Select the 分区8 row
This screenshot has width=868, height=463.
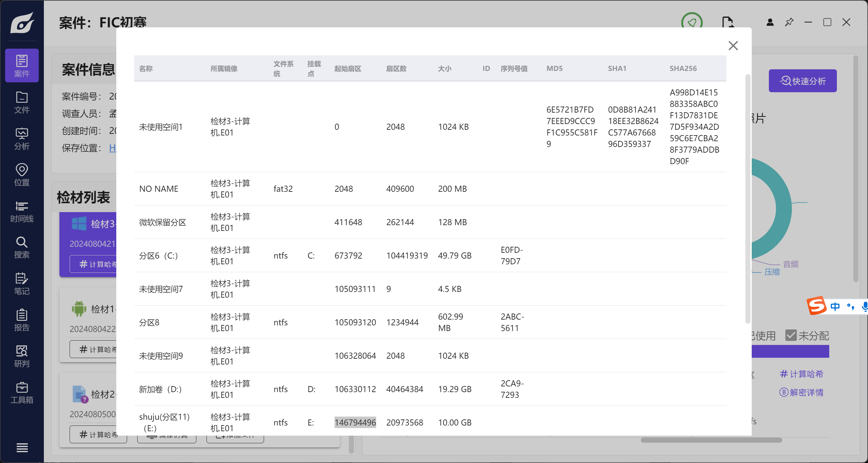pos(430,322)
